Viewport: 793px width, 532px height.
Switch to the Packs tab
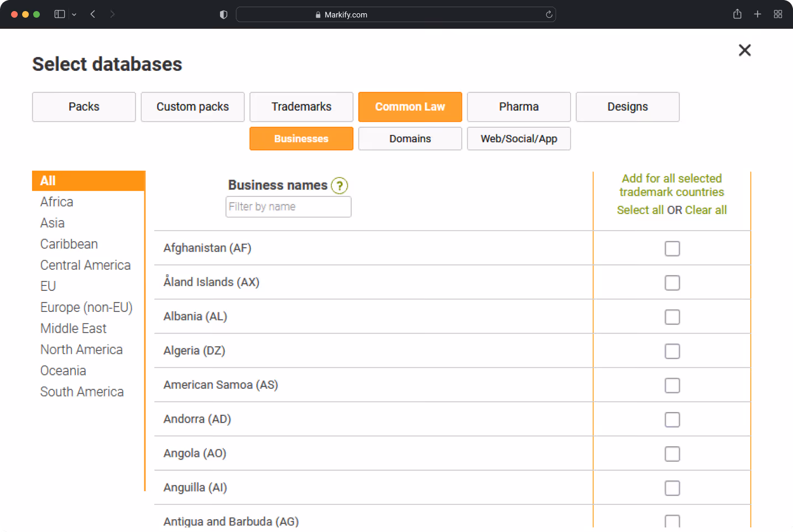tap(84, 107)
